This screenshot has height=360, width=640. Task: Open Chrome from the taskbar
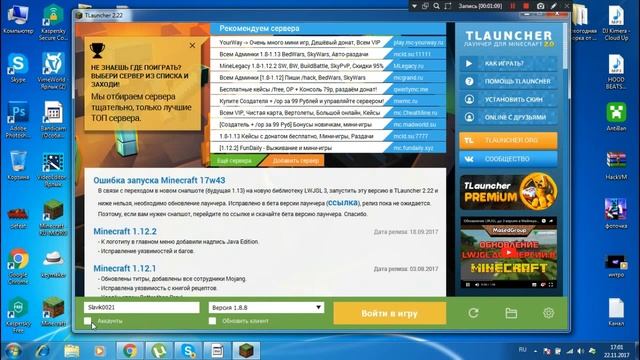[130, 351]
